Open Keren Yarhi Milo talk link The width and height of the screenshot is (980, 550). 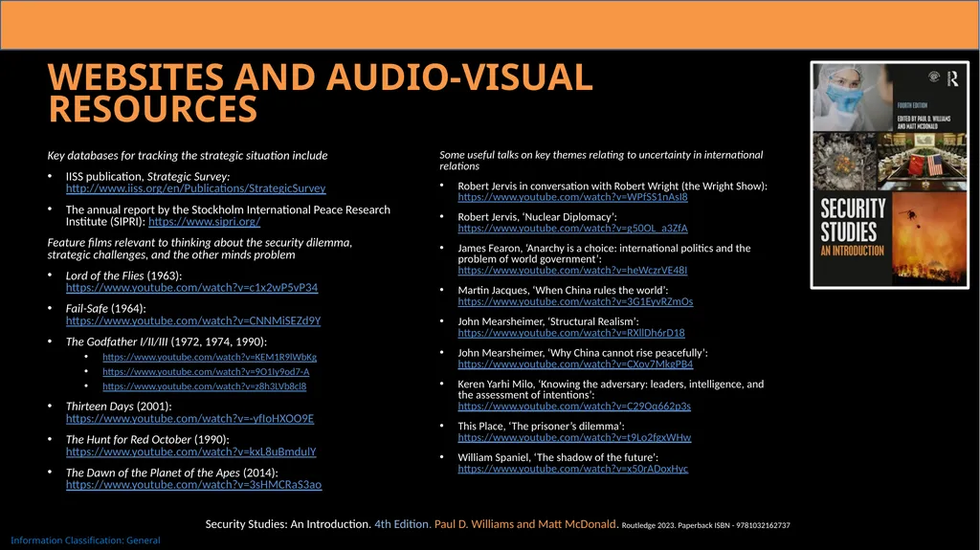(574, 406)
